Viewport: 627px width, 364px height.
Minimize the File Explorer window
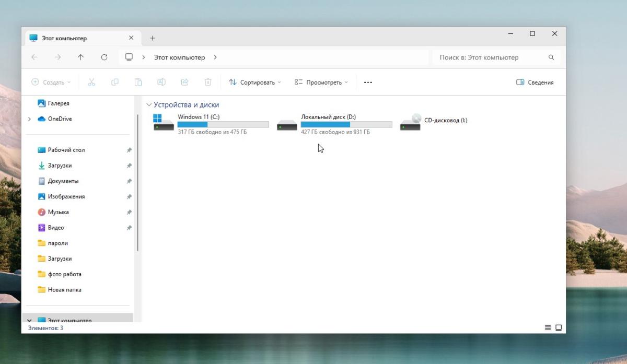click(510, 34)
